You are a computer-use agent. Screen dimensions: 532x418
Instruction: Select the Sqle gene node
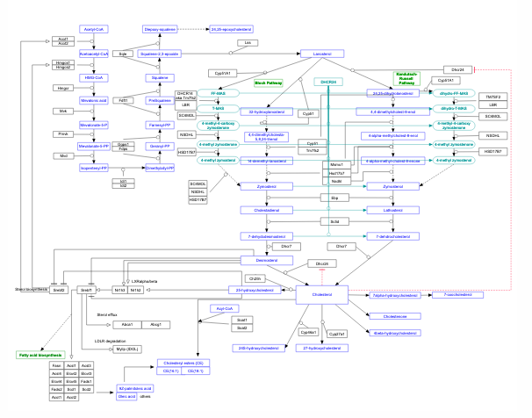pyautogui.click(x=124, y=54)
